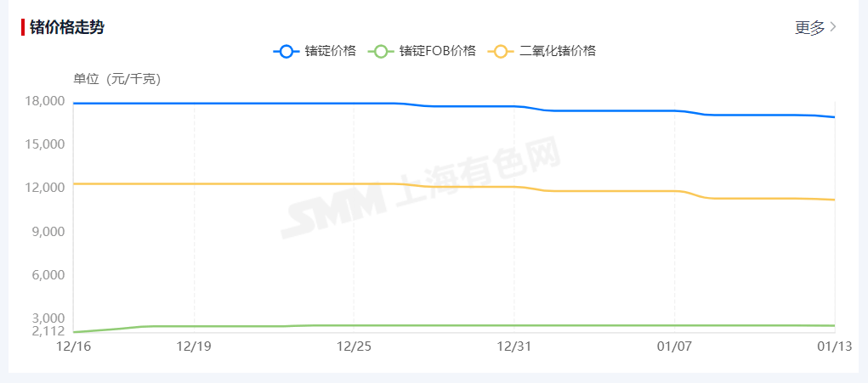Toggle the 锗锭FOB价格 legend text label

(437, 51)
